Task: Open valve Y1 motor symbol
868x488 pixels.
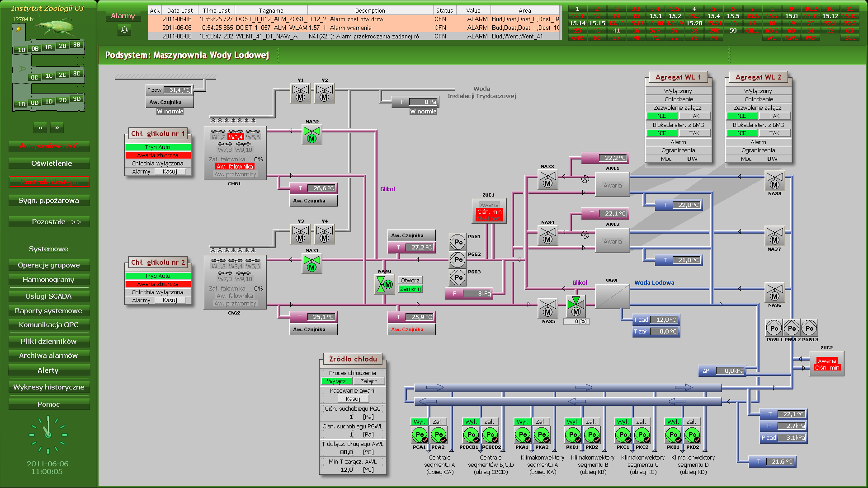Action: (301, 93)
